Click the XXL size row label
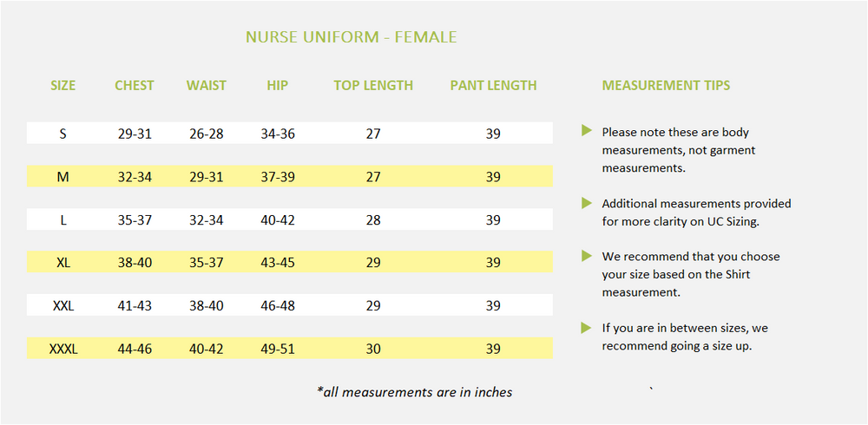The width and height of the screenshot is (868, 425). [63, 306]
